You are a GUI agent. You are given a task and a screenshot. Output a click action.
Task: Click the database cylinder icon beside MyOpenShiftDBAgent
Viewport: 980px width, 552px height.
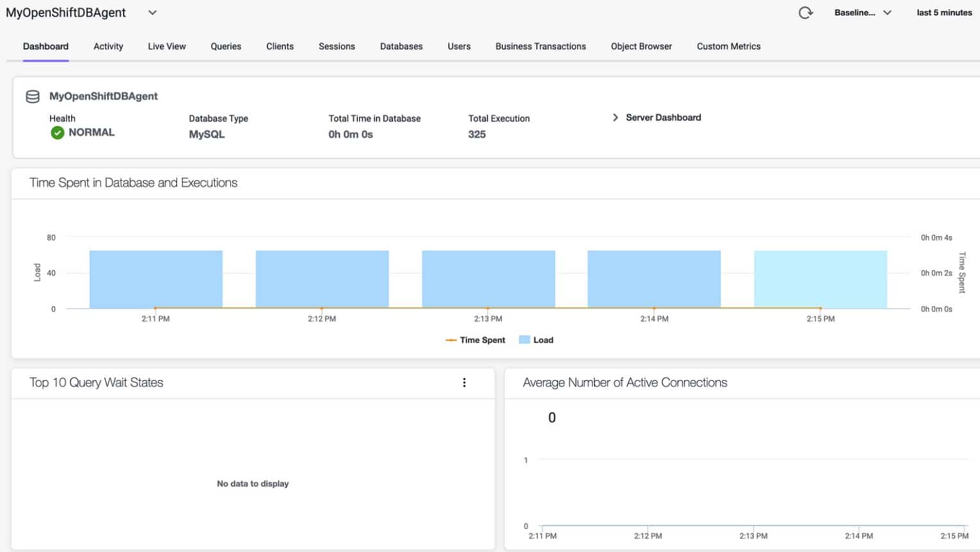click(33, 96)
